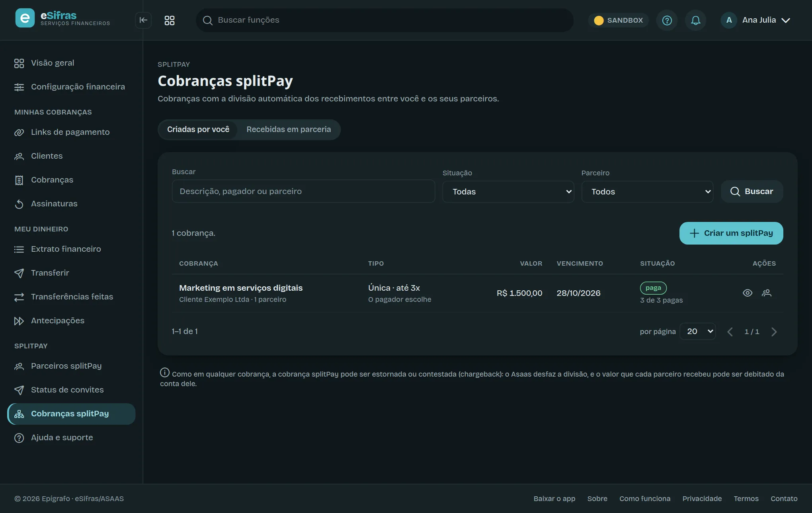The height and width of the screenshot is (513, 812).
Task: Open Status de convites
Action: click(72, 390)
